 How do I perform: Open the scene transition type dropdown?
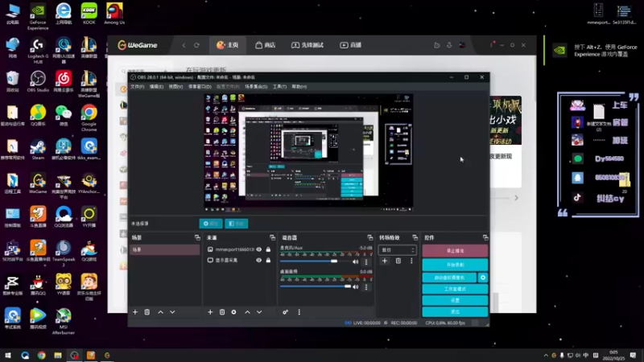(397, 250)
